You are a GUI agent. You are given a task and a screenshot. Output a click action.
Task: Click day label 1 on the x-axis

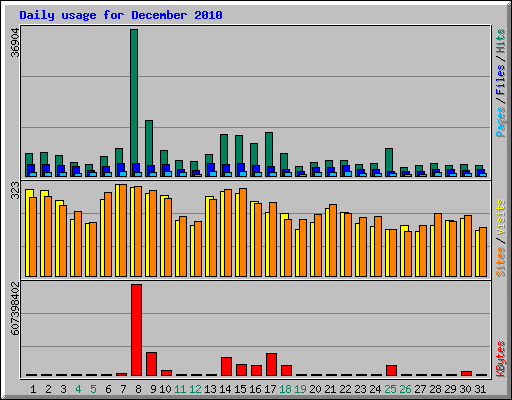[33, 389]
